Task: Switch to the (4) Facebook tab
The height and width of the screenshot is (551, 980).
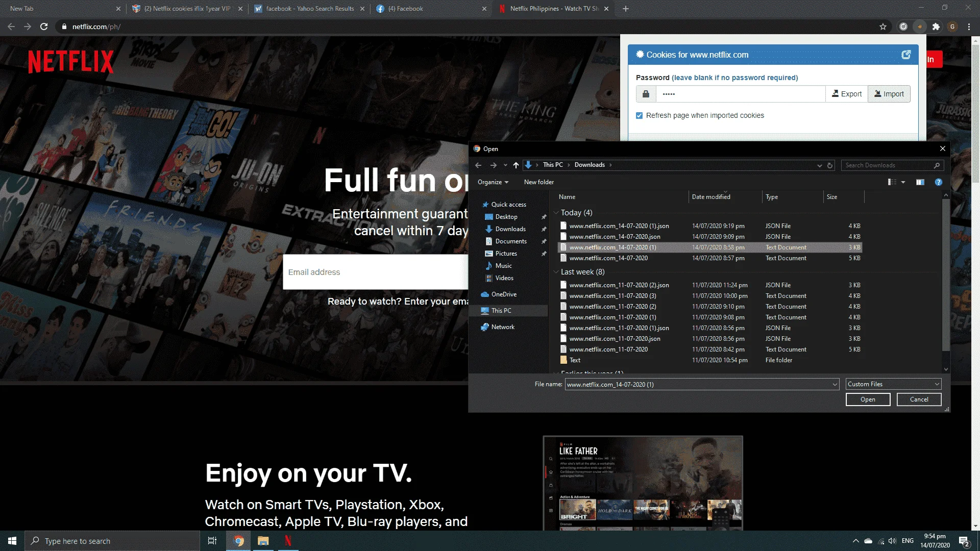Action: [x=431, y=9]
